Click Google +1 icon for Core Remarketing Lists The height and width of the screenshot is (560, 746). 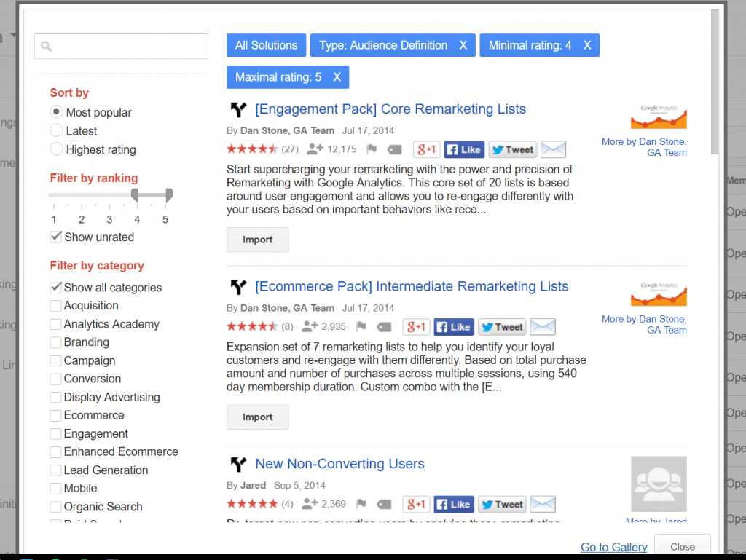[x=427, y=150]
